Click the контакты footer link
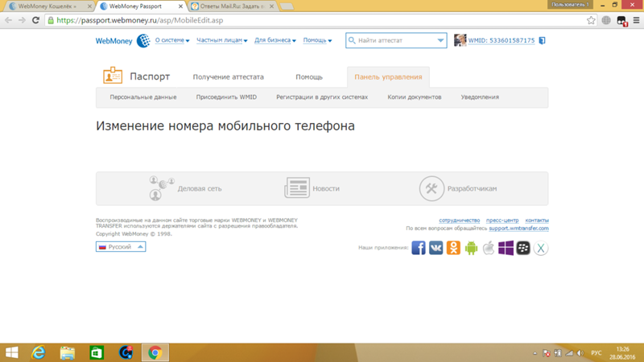The height and width of the screenshot is (362, 644). pyautogui.click(x=537, y=220)
